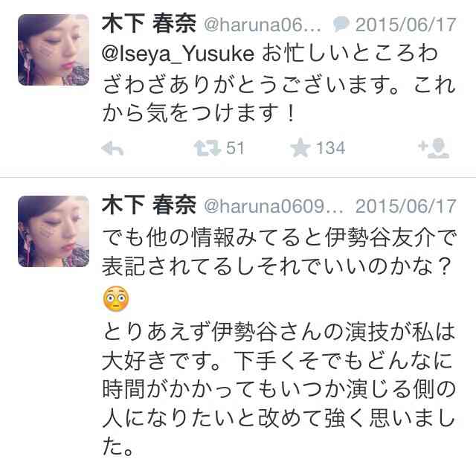This screenshot has width=476, height=462.
Task: Open the 2015/06/17 date on second tweet
Action: pos(406,206)
